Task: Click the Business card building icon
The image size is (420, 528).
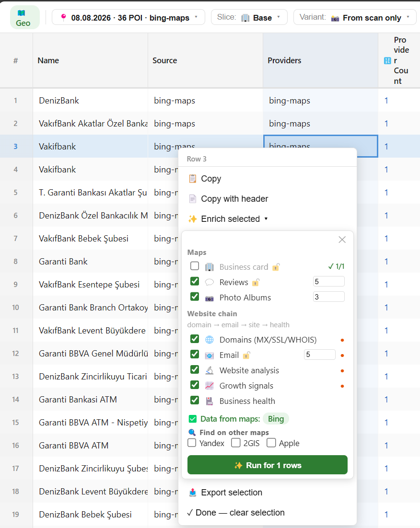Action: 210,267
